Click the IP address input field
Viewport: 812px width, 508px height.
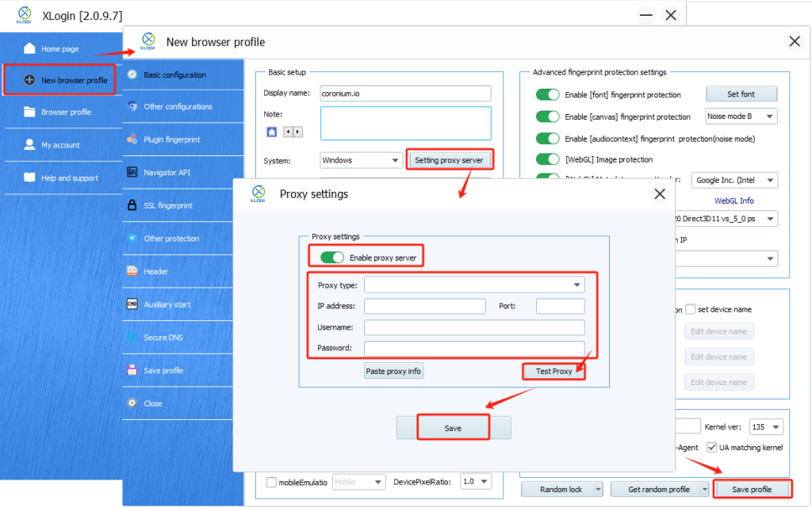point(425,306)
